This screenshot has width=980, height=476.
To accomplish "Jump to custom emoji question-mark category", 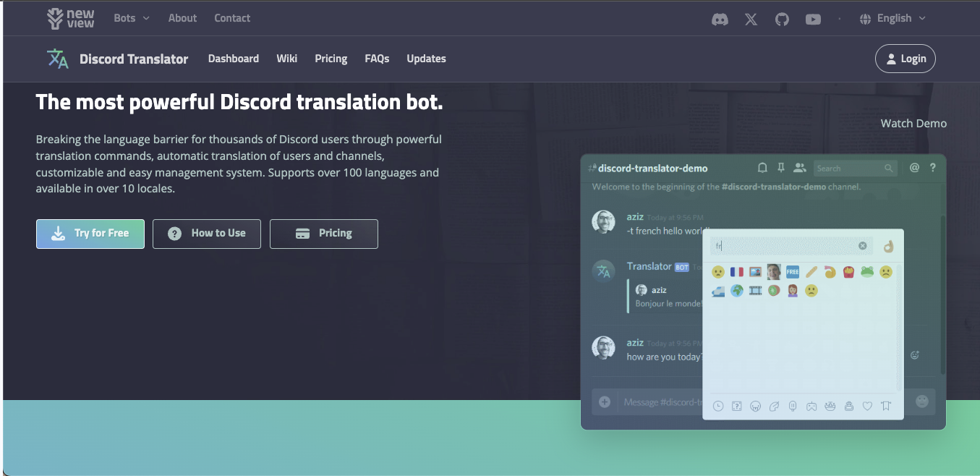I will pos(737,407).
